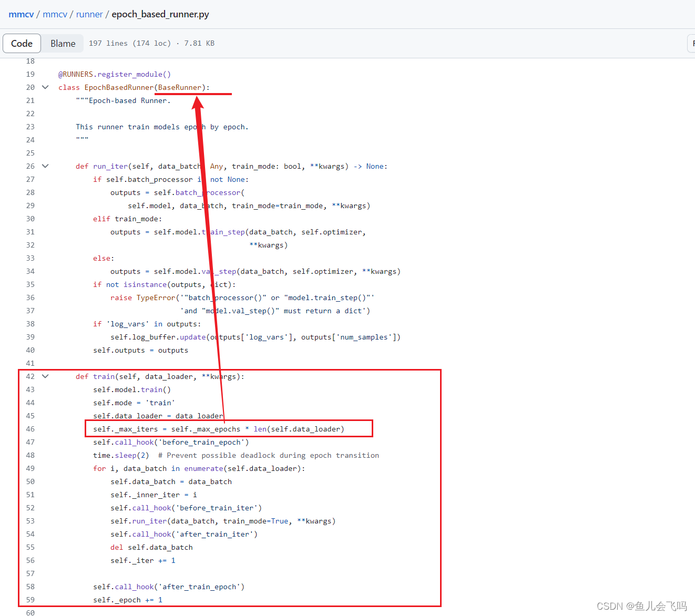Click the EpochBasedRunner class name
Viewport: 695px width, 616px height.
pyautogui.click(x=119, y=87)
